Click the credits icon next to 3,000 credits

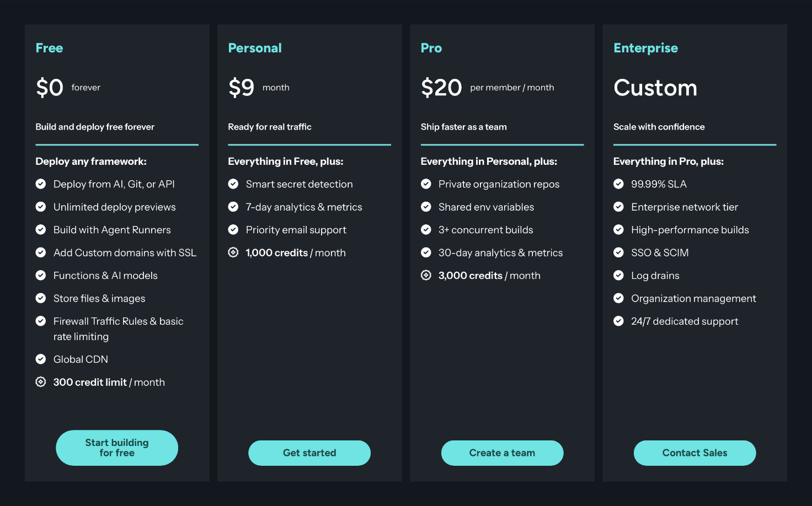(x=426, y=275)
